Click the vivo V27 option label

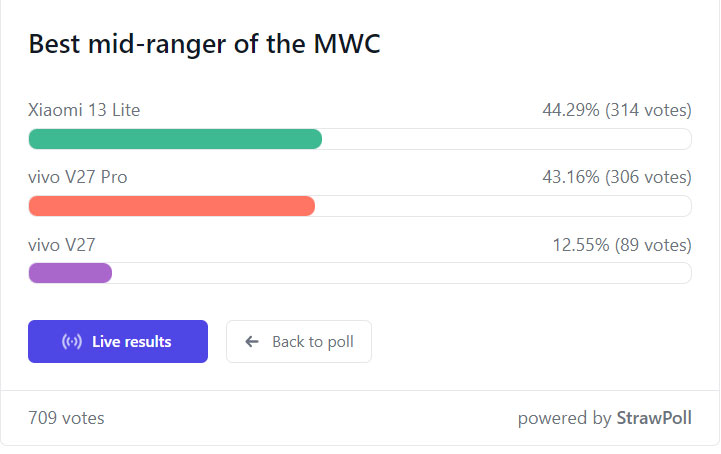click(62, 244)
